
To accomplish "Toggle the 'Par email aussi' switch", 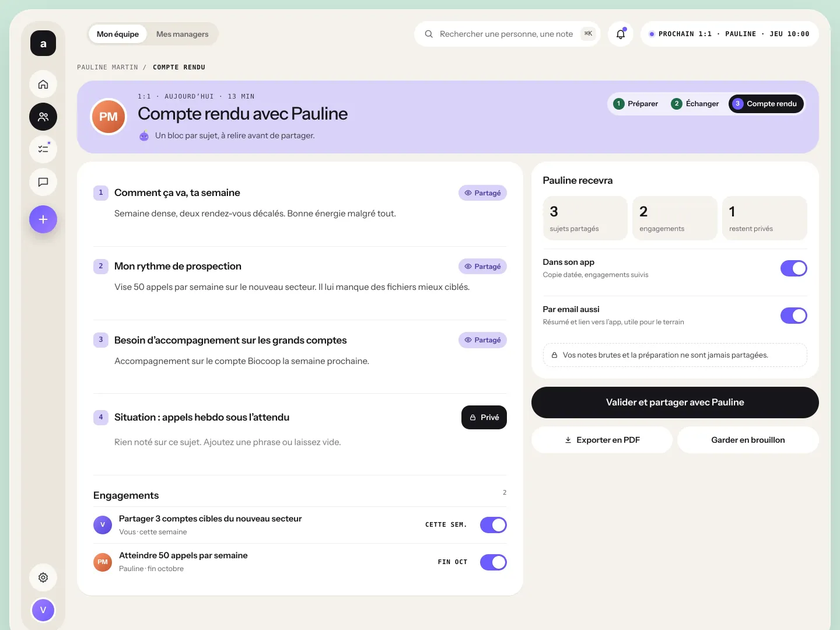I will click(x=794, y=316).
